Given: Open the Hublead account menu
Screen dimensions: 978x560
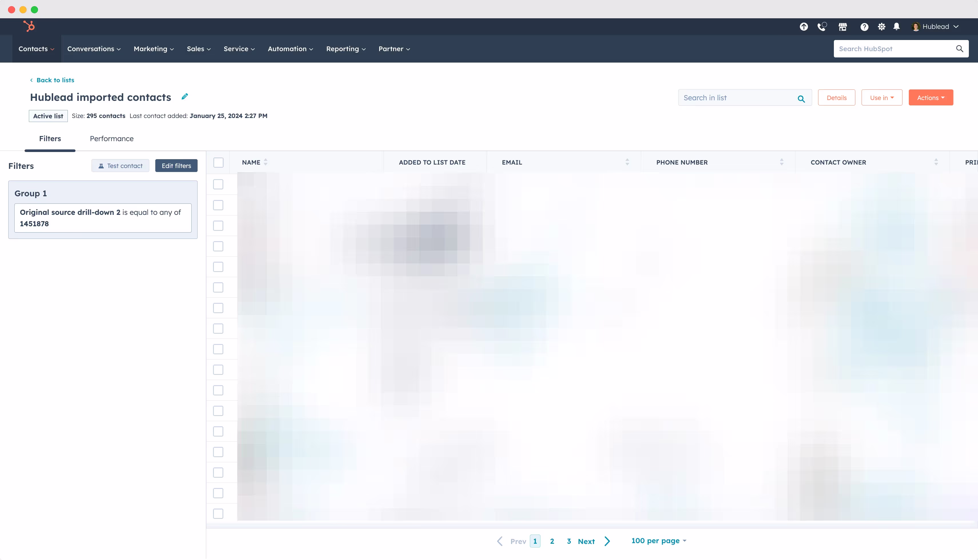Looking at the screenshot, I should [x=935, y=27].
